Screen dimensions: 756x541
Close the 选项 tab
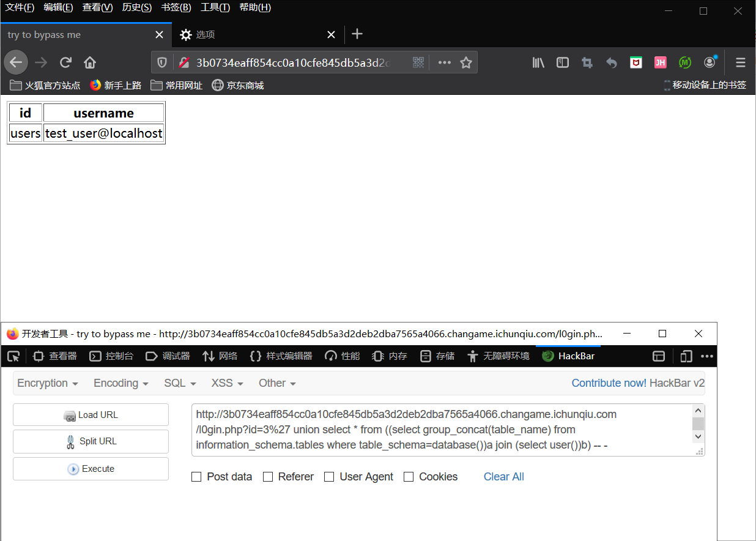[x=332, y=35]
